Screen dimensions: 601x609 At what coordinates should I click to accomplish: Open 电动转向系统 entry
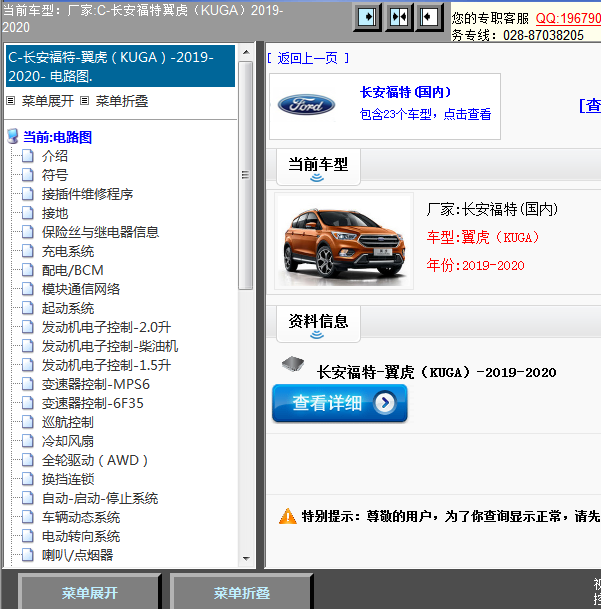pyautogui.click(x=81, y=536)
